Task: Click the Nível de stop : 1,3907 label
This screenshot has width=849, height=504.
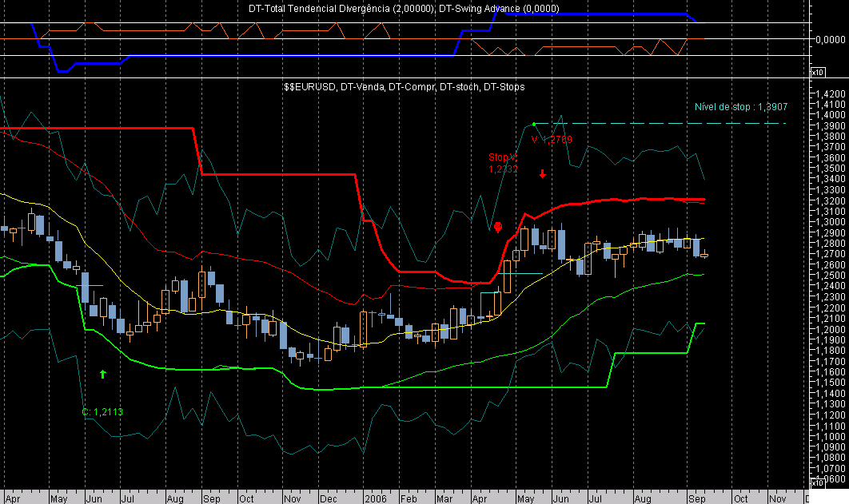Action: (x=739, y=106)
